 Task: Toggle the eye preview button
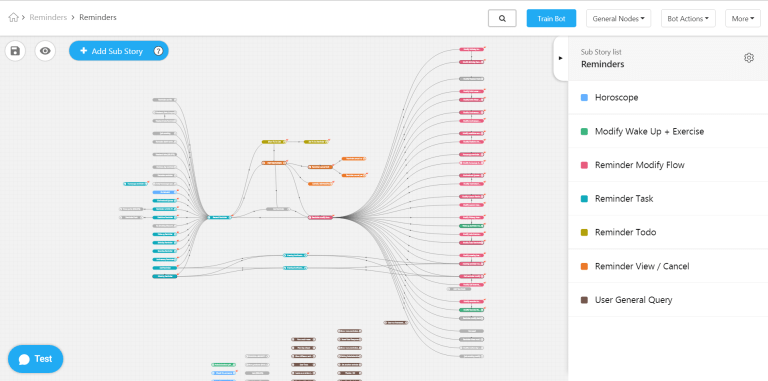tap(45, 51)
